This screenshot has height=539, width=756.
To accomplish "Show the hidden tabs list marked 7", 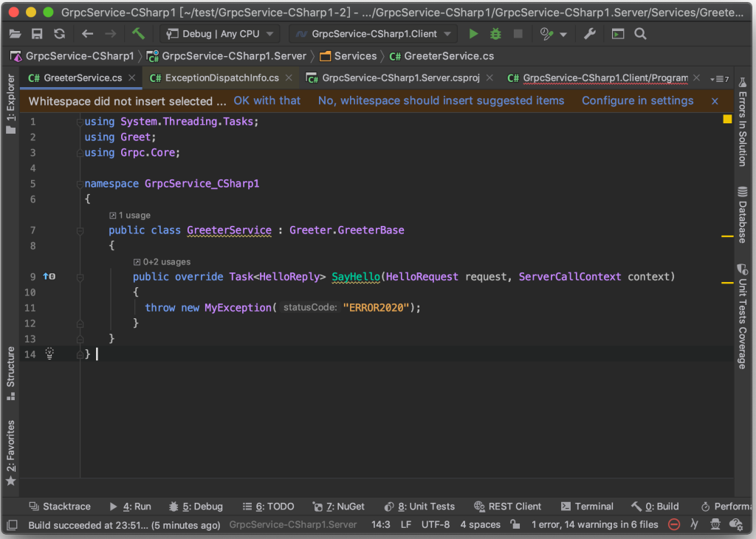I will 720,78.
